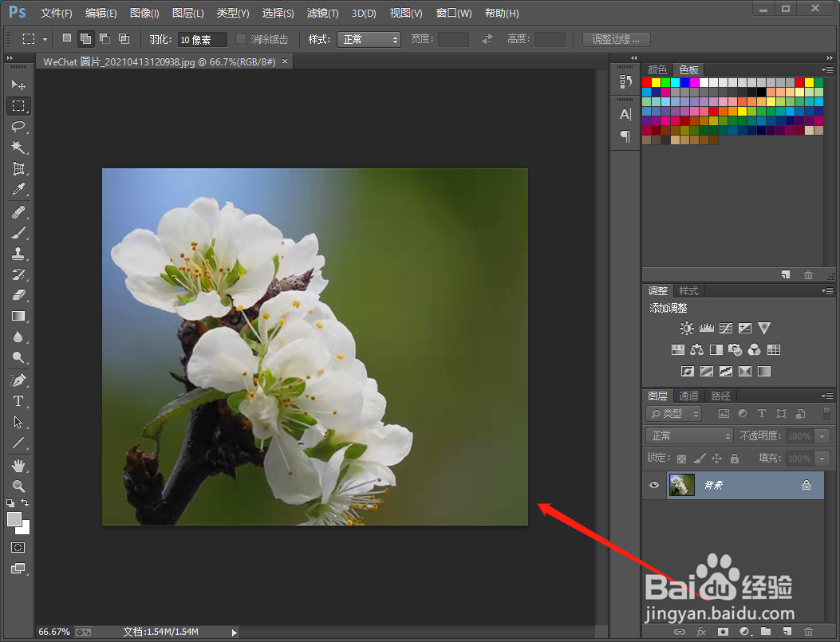Select the Crop tool
The width and height of the screenshot is (840, 642).
pos(18,168)
